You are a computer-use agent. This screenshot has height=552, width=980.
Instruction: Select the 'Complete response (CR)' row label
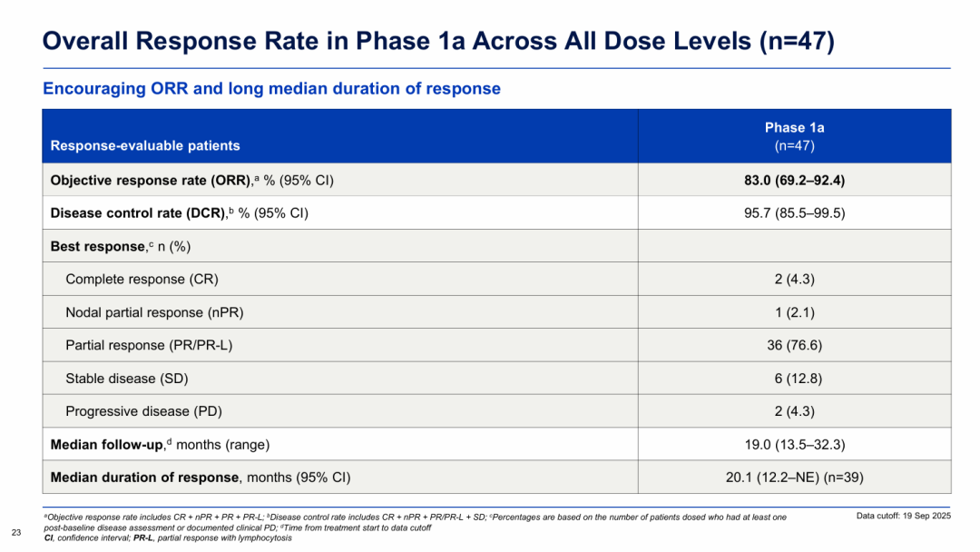click(x=142, y=279)
